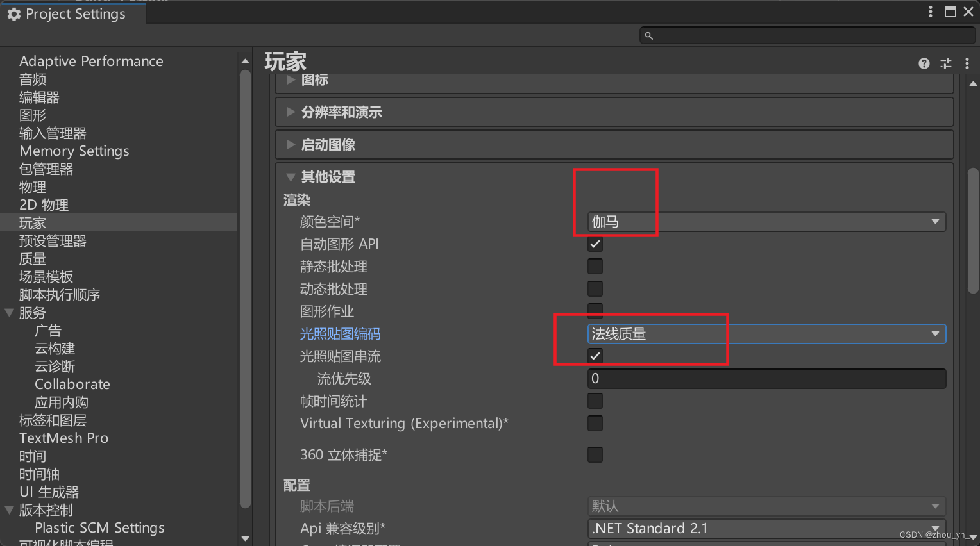Open help via the question mark icon

click(924, 63)
